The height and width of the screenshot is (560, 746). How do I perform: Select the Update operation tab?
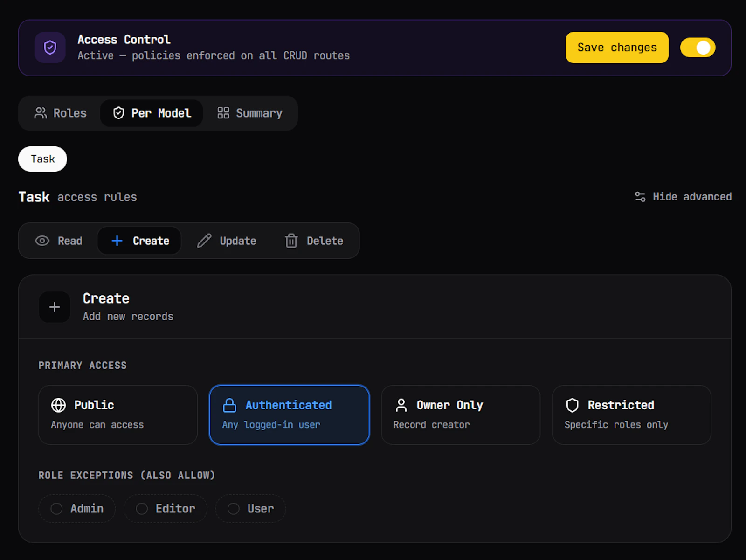click(227, 241)
